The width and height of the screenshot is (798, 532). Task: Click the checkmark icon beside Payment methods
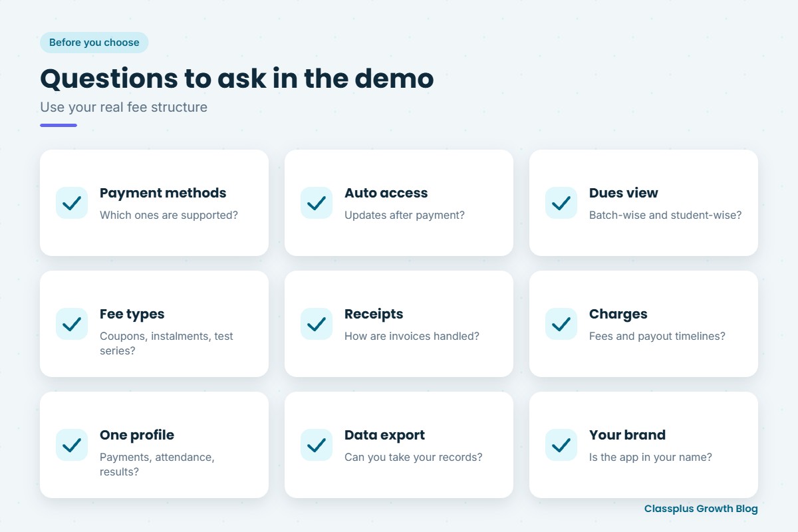72,203
